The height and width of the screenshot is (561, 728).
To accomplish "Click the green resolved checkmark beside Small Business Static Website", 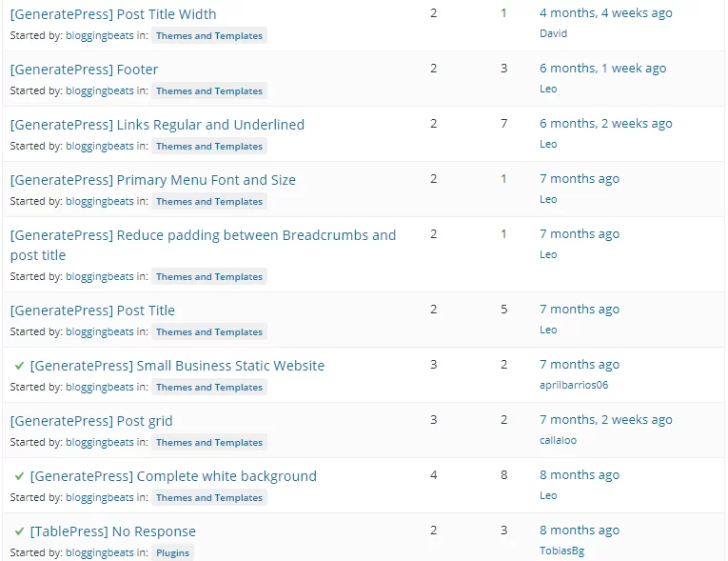I will [x=19, y=366].
